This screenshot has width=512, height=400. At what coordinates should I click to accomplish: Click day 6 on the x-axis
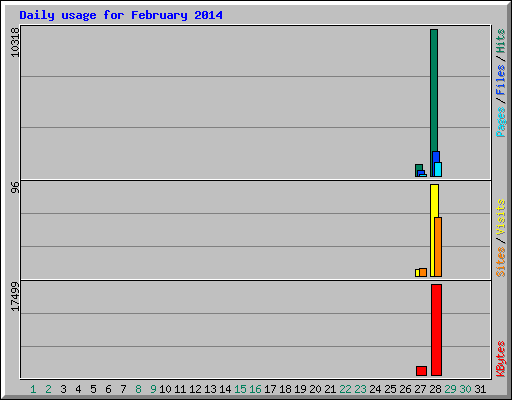[x=108, y=389]
